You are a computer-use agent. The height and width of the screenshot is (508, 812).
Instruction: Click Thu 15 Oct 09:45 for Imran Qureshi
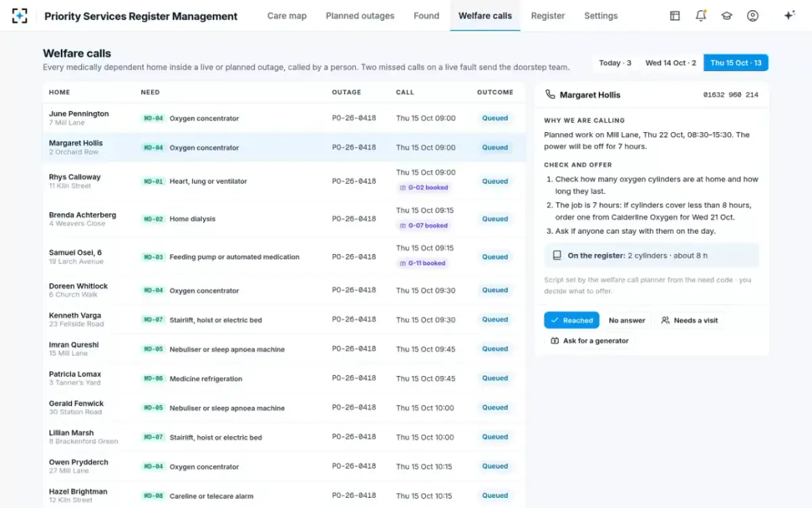coord(426,349)
